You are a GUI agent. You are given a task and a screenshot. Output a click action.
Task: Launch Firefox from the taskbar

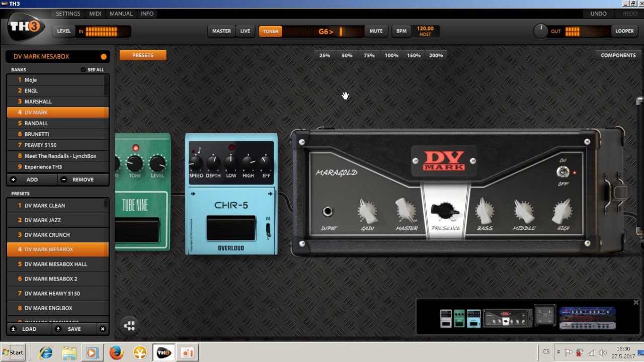click(x=116, y=352)
